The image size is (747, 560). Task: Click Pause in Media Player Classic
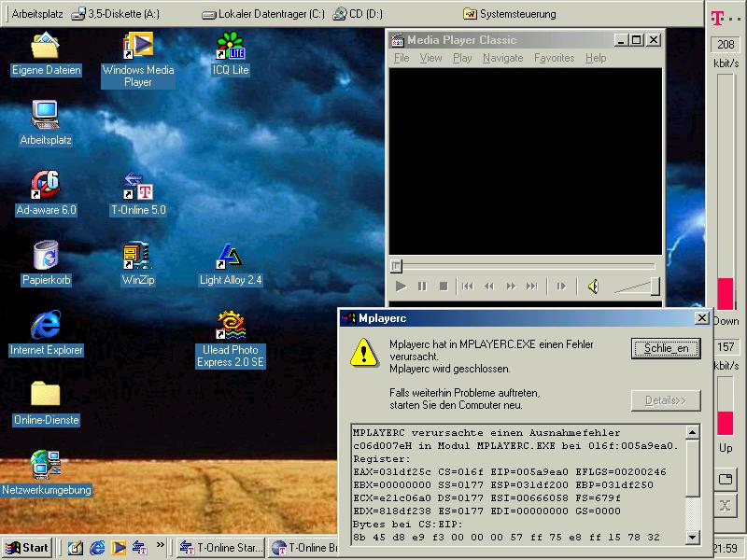click(x=422, y=287)
